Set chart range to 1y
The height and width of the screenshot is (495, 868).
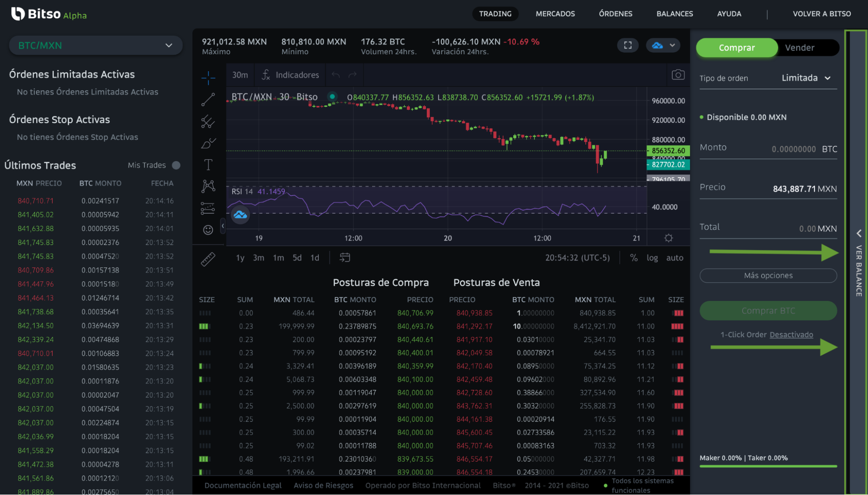[x=240, y=257]
